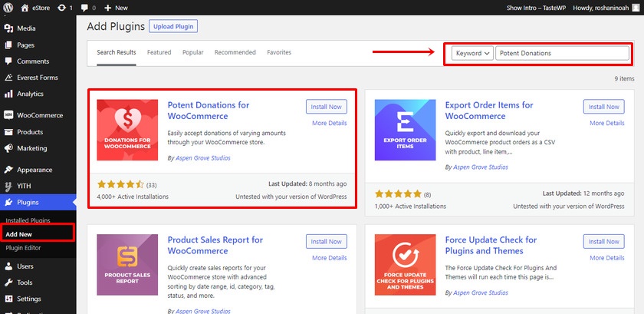Click the plus New icon in admin bar
The height and width of the screenshot is (314, 644).
(x=107, y=8)
